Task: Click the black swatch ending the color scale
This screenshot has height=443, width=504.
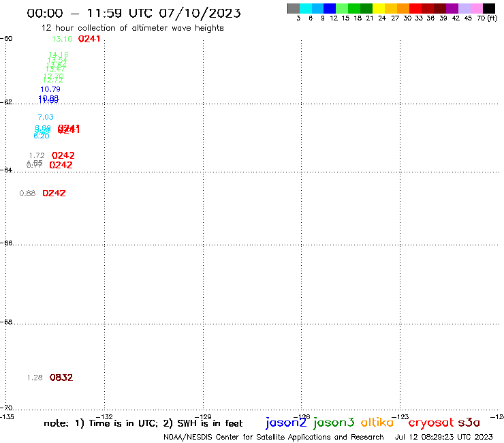Action: point(488,8)
